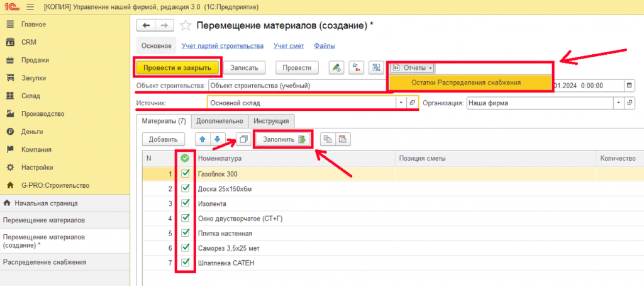Open the Склад section in sidebar

[x=31, y=96]
